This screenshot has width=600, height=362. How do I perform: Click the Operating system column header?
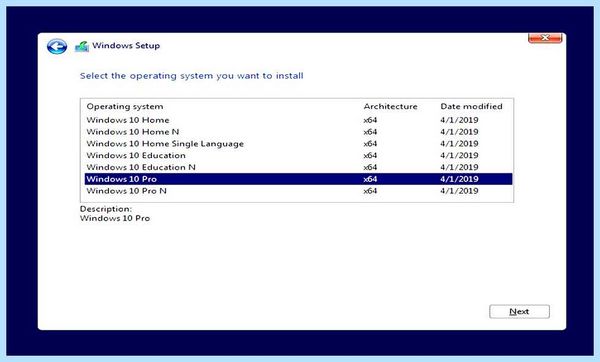pos(125,107)
